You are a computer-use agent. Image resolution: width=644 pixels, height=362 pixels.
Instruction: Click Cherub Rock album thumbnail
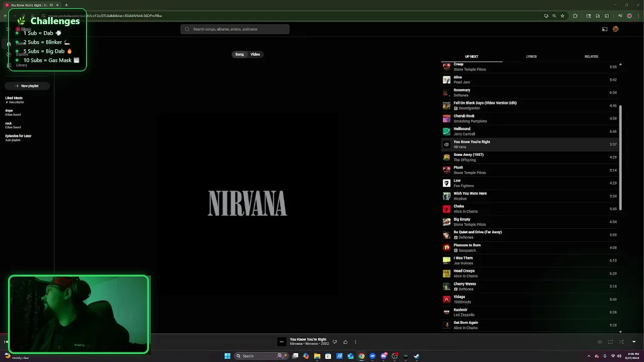pos(446,119)
